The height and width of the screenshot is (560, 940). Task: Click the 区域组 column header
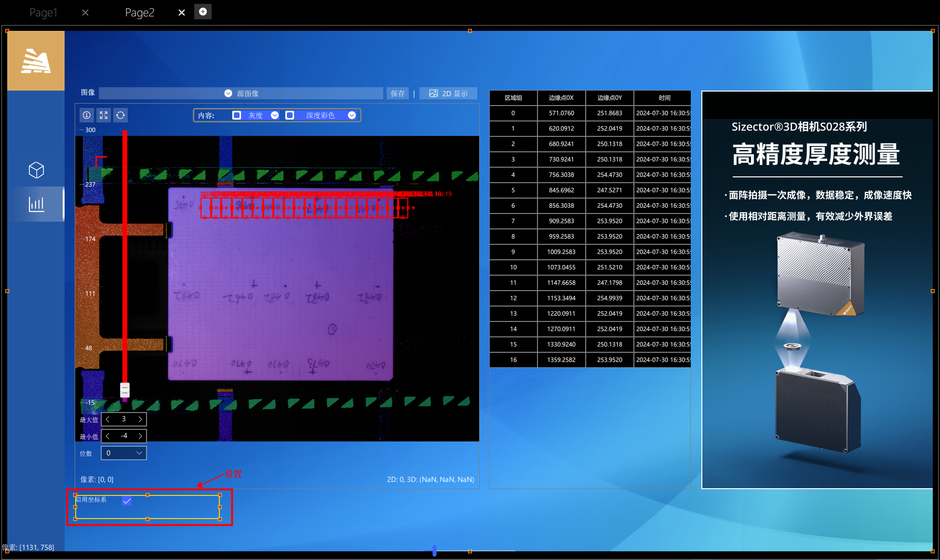pos(513,98)
